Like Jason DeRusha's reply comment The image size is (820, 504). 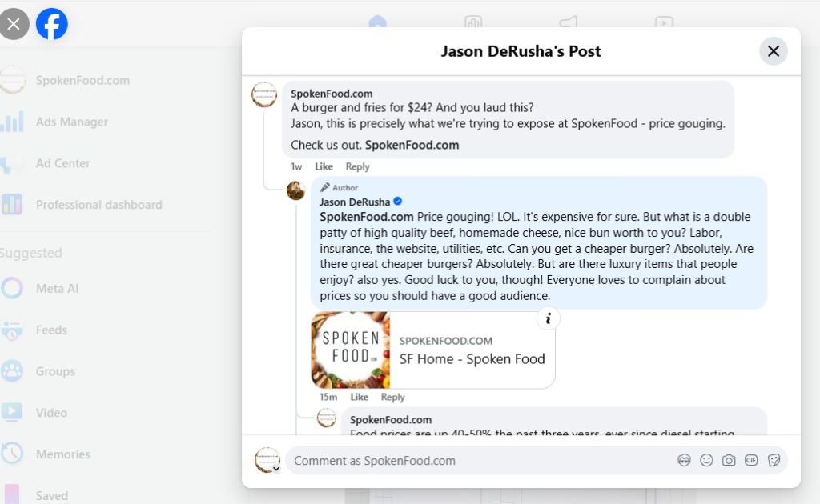360,397
